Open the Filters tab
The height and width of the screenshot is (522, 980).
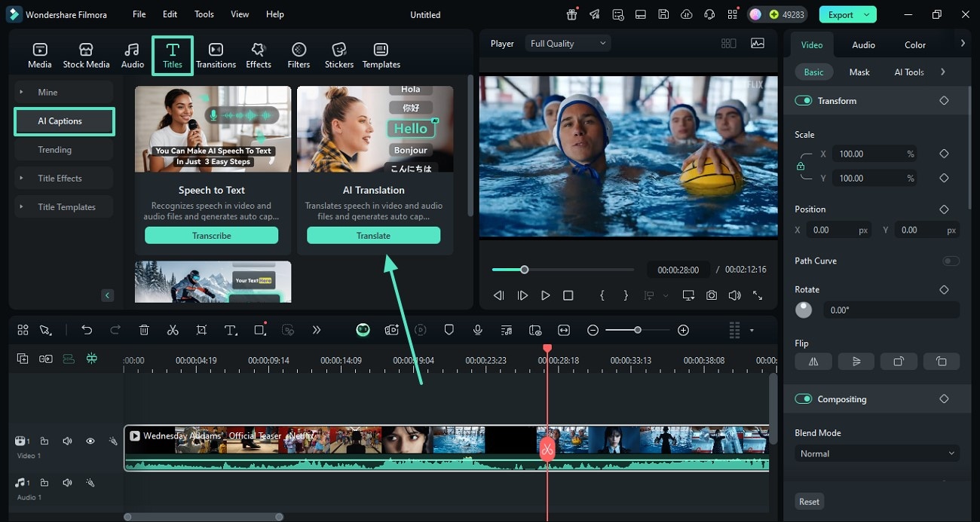pyautogui.click(x=299, y=56)
